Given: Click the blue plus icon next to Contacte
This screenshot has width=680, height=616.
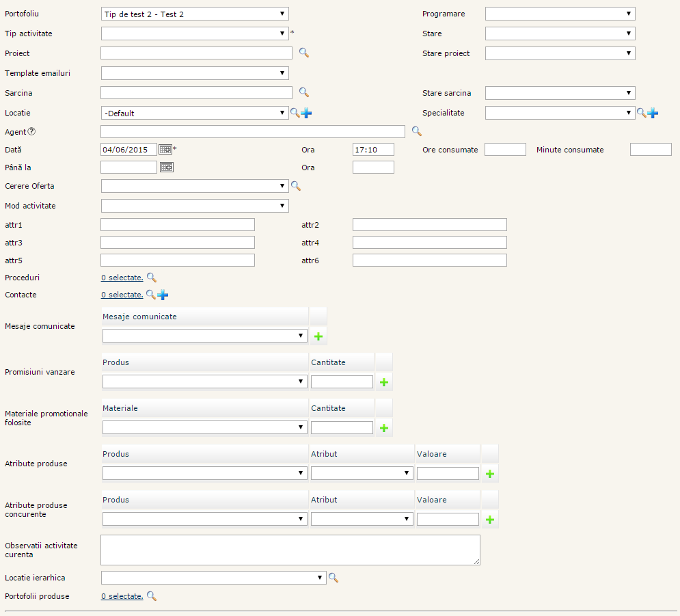Looking at the screenshot, I should coord(163,295).
